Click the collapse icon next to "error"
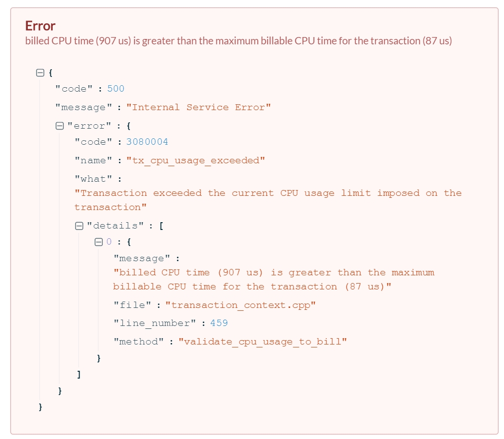 59,126
